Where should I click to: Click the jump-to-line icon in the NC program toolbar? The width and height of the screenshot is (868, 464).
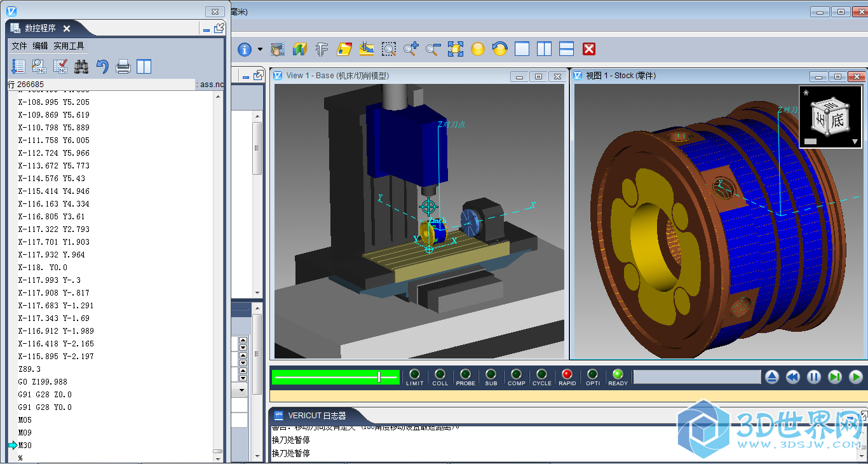click(18, 66)
